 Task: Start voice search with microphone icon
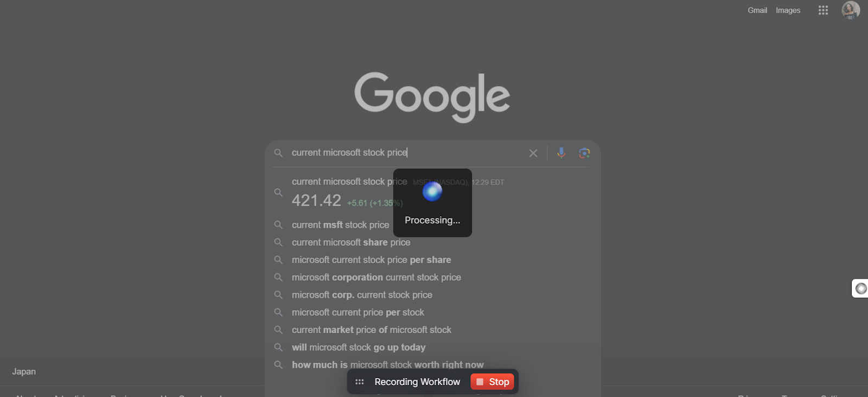(x=561, y=153)
